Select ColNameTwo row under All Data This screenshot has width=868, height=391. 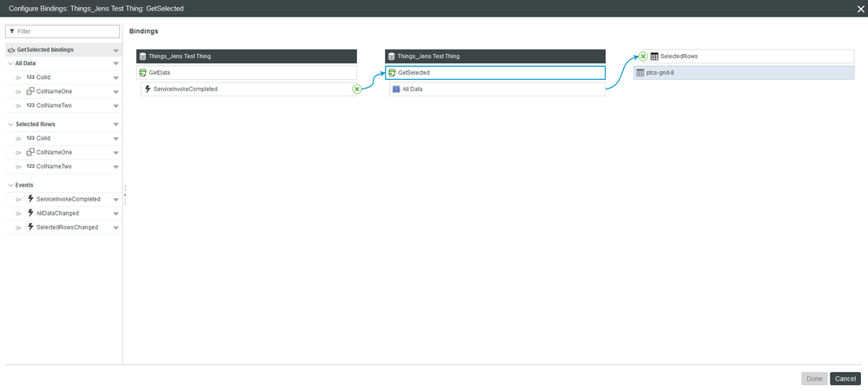63,106
